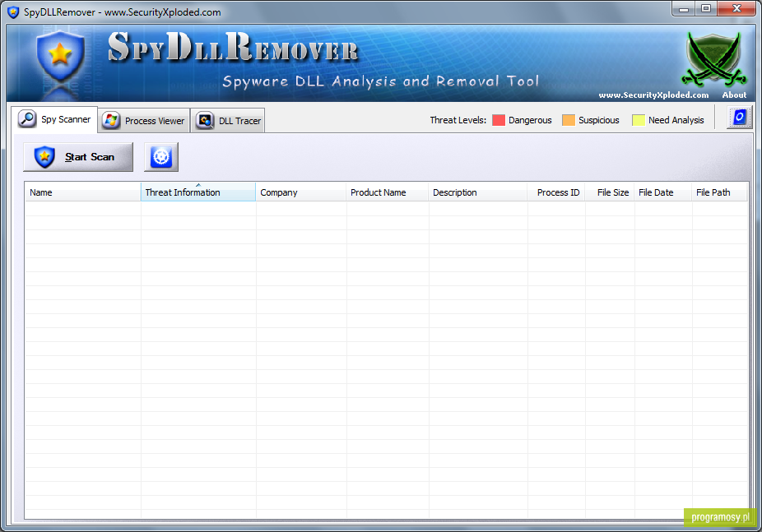Click the yellow Need Analysis swatch
This screenshot has width=762, height=532.
tap(639, 120)
